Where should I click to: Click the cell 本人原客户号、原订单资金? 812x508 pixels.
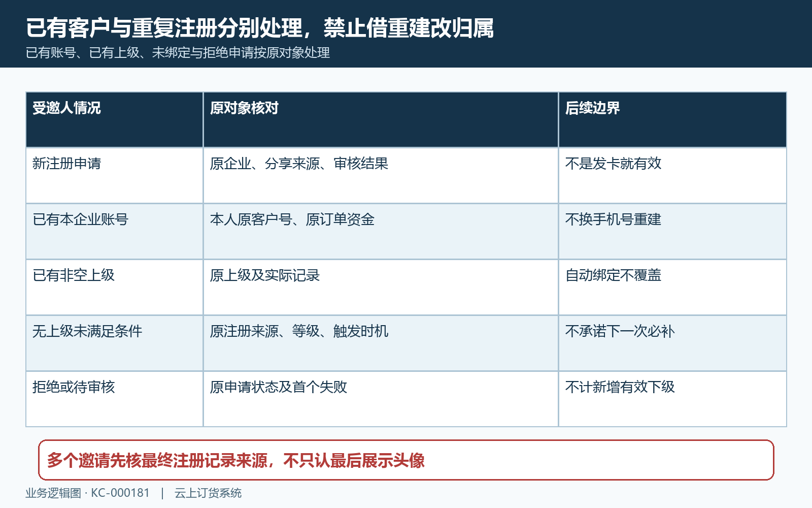(381, 232)
